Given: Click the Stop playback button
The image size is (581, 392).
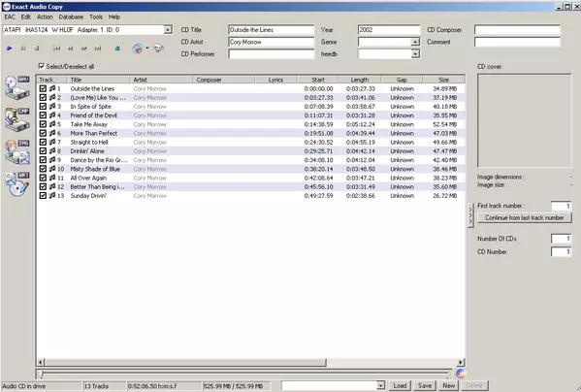Looking at the screenshot, I should (x=37, y=49).
